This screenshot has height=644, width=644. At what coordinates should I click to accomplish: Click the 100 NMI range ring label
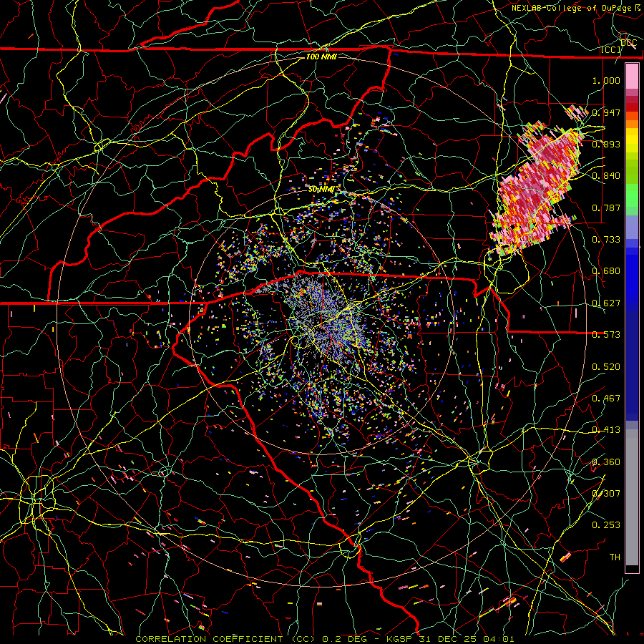pyautogui.click(x=321, y=57)
